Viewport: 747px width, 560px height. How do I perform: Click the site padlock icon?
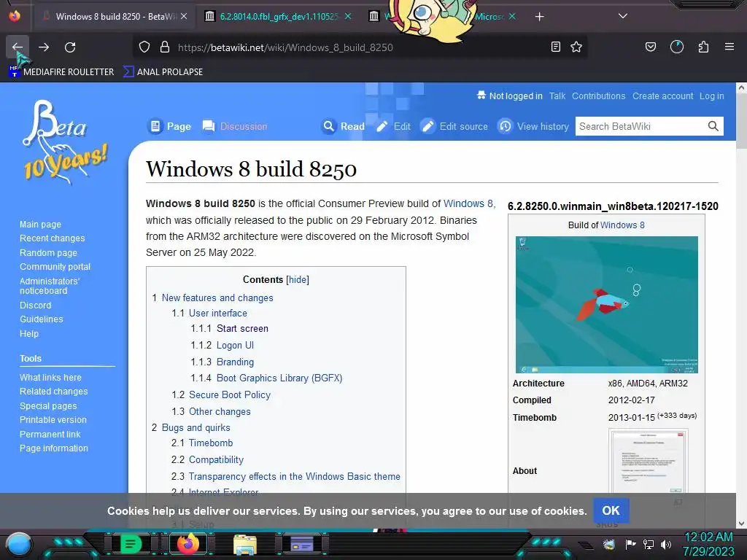(165, 47)
